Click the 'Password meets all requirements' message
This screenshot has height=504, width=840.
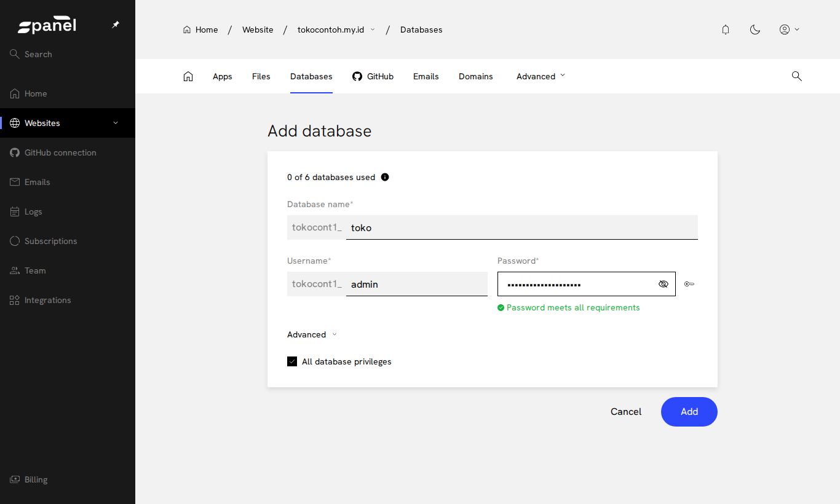(569, 307)
